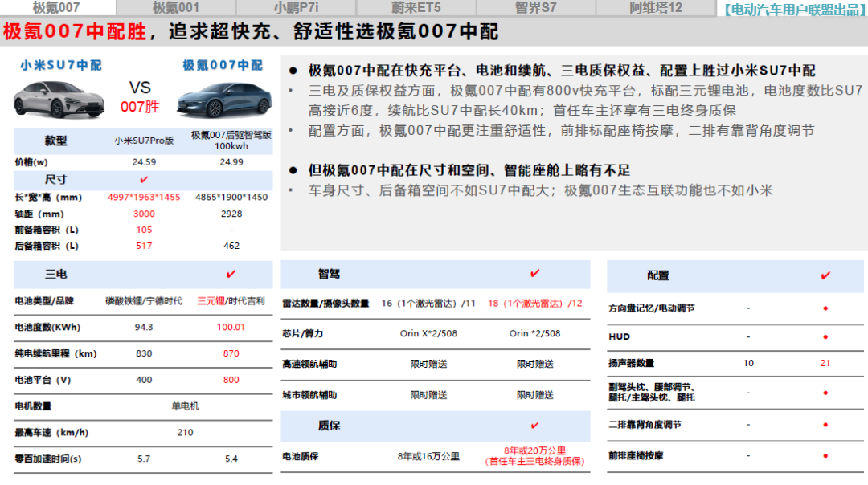
Task: Click the 单电机 motor count cell
Action: 185,406
